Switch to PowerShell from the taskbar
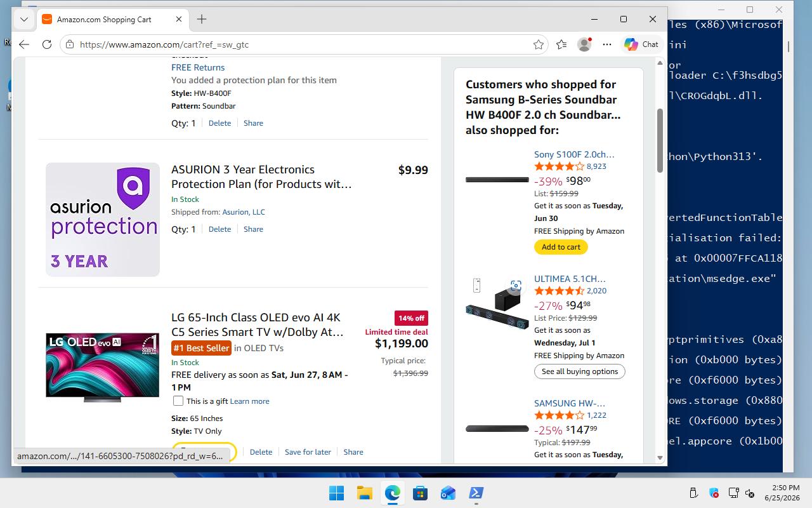This screenshot has width=812, height=508. 476,493
